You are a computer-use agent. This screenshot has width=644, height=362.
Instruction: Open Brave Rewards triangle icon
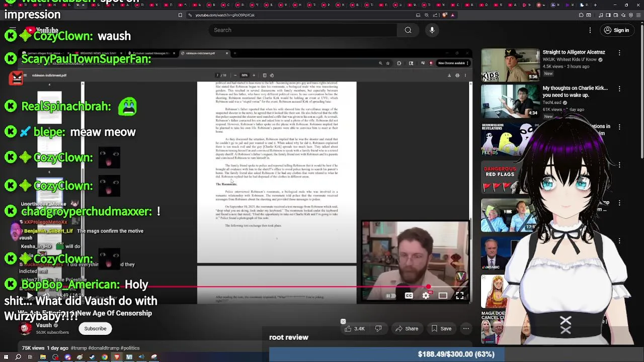(452, 15)
